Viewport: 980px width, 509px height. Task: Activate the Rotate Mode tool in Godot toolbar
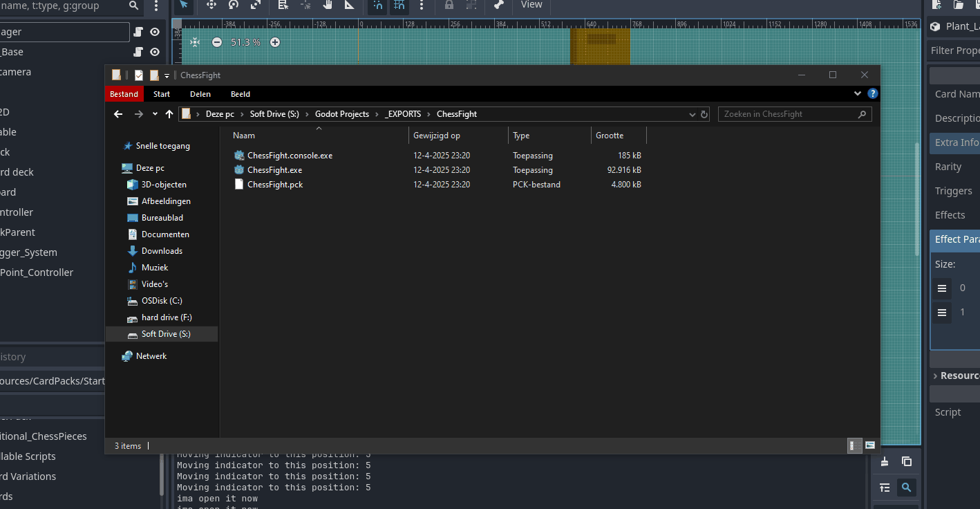(234, 5)
